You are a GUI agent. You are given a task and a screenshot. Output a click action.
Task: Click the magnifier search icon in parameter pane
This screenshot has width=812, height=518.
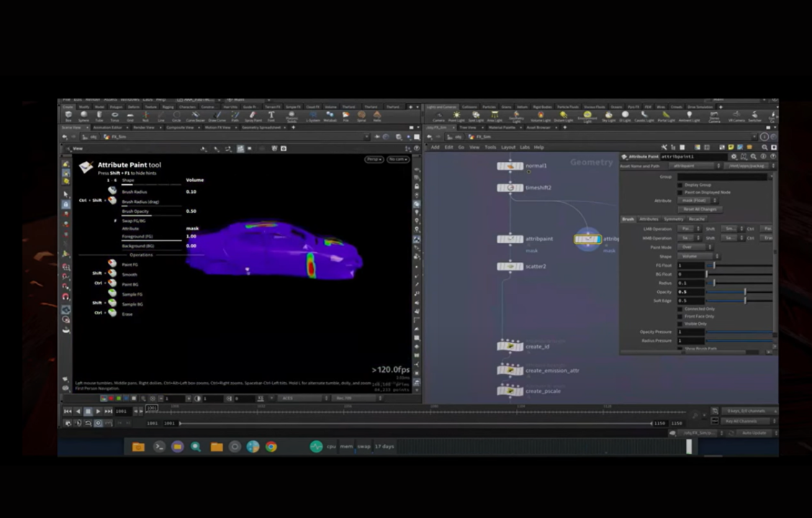[753, 156]
